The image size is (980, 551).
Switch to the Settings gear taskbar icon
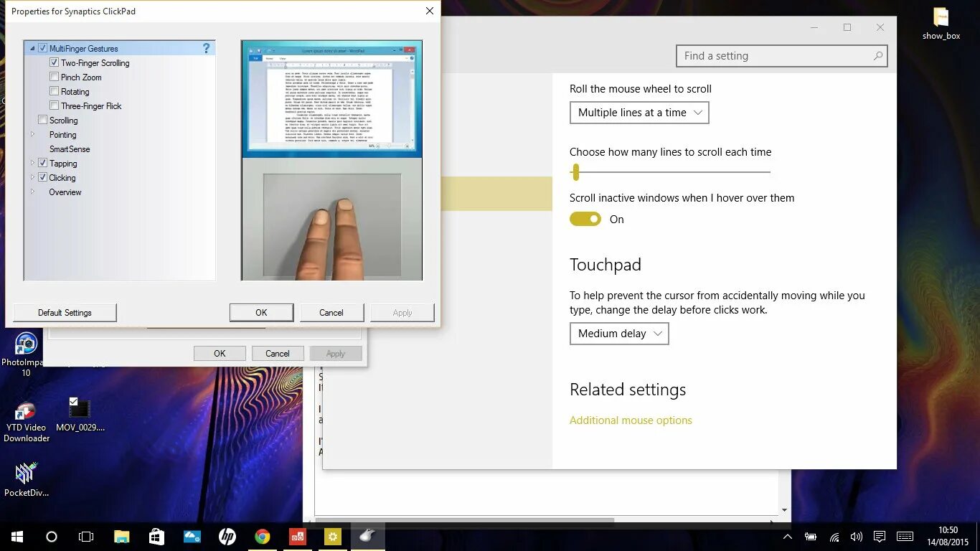[332, 537]
